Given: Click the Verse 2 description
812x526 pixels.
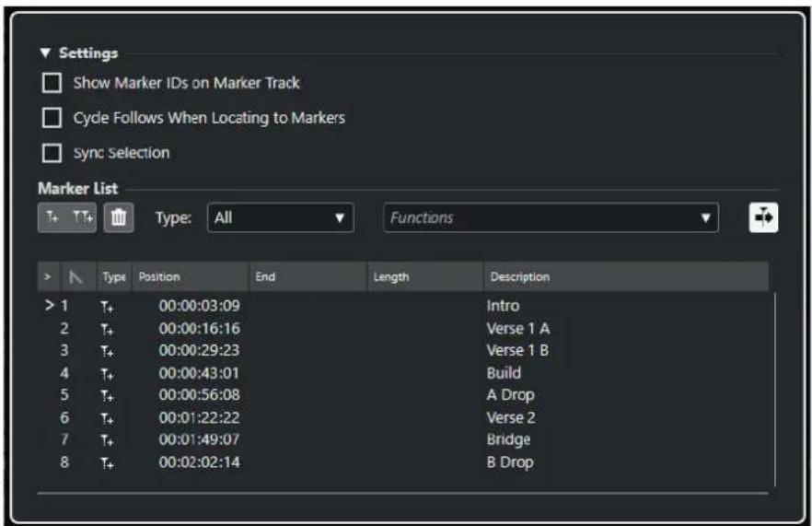Looking at the screenshot, I should pyautogui.click(x=511, y=417).
